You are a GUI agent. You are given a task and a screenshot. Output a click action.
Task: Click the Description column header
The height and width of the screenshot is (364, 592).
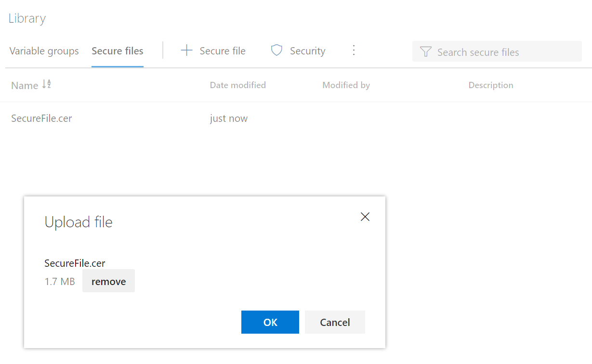click(x=490, y=85)
